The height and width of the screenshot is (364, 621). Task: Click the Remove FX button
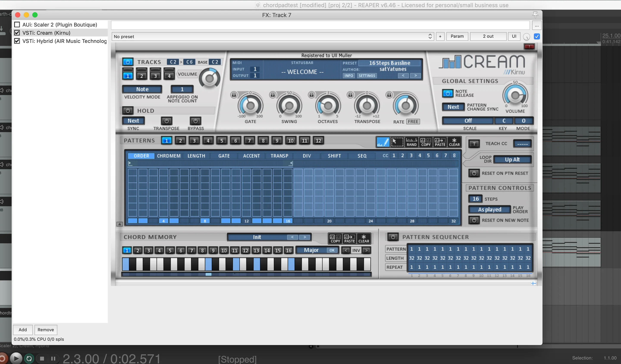(x=45, y=330)
